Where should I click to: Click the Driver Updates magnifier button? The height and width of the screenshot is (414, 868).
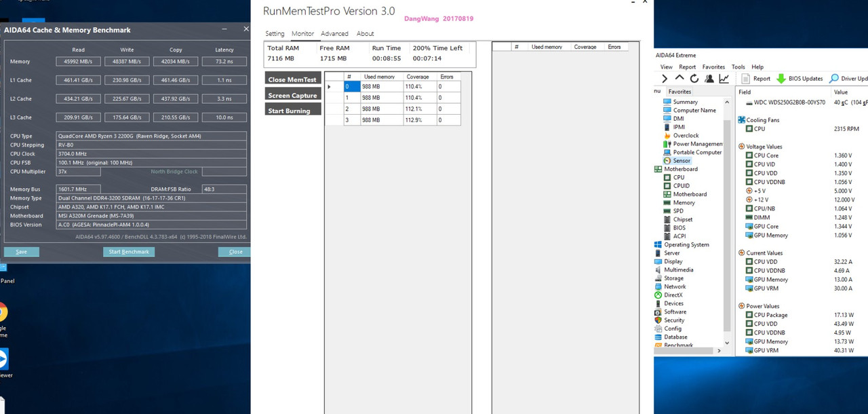click(848, 79)
